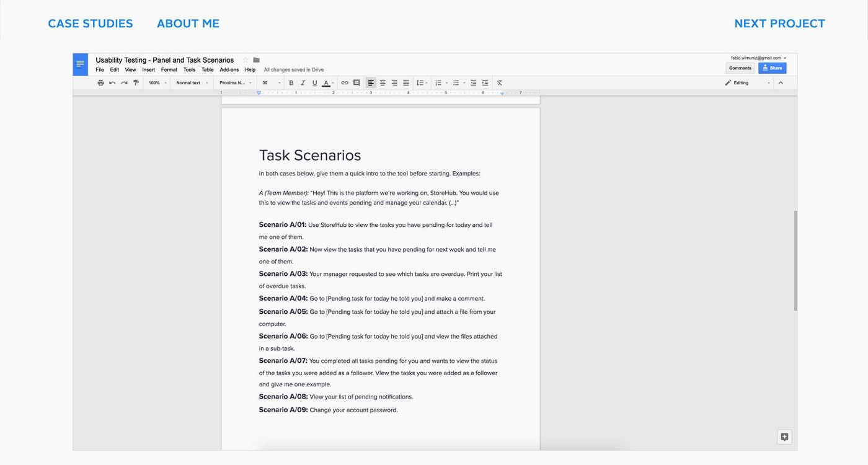This screenshot has height=465, width=868.
Task: Click the italic 'A (Team Member):' text
Action: (284, 193)
